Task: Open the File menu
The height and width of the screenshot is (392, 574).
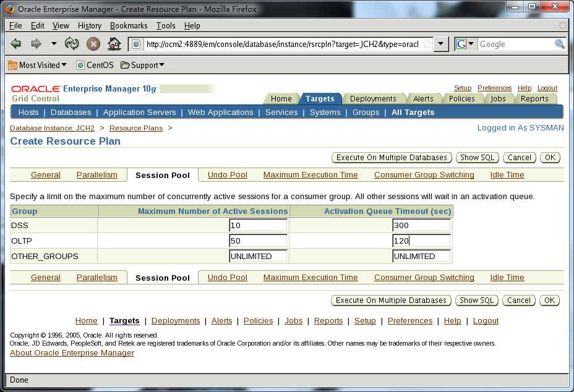Action: (x=15, y=25)
